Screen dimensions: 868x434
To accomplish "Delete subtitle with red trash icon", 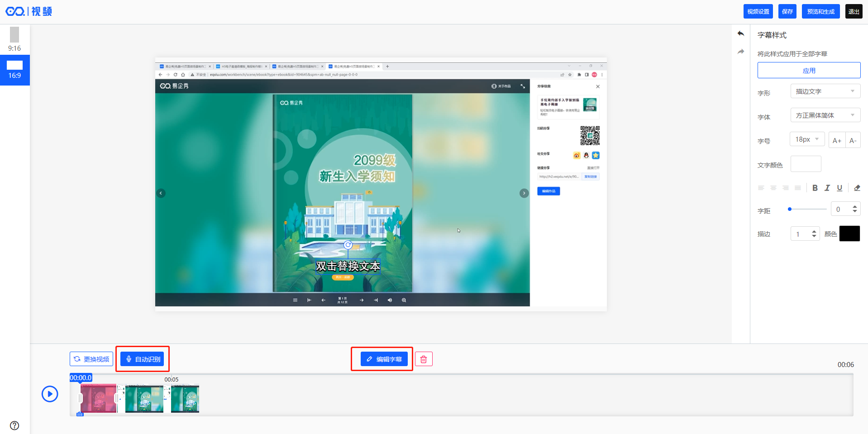I will [424, 359].
